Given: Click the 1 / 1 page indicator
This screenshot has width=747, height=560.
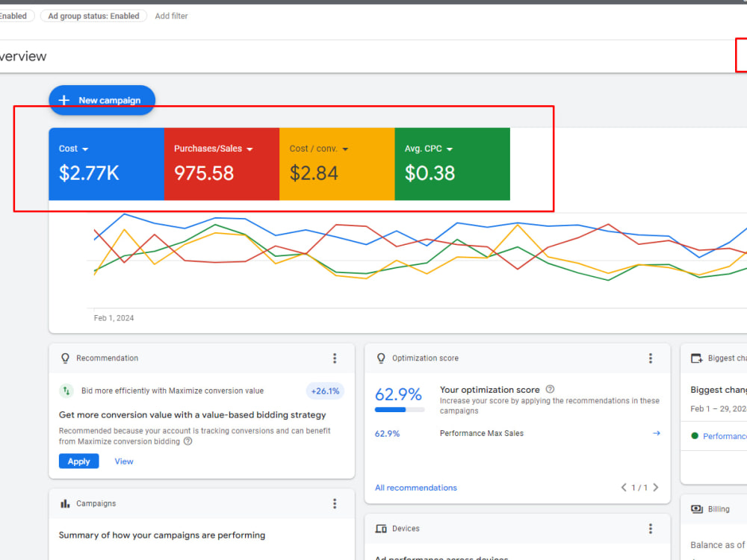Looking at the screenshot, I should click(x=639, y=487).
